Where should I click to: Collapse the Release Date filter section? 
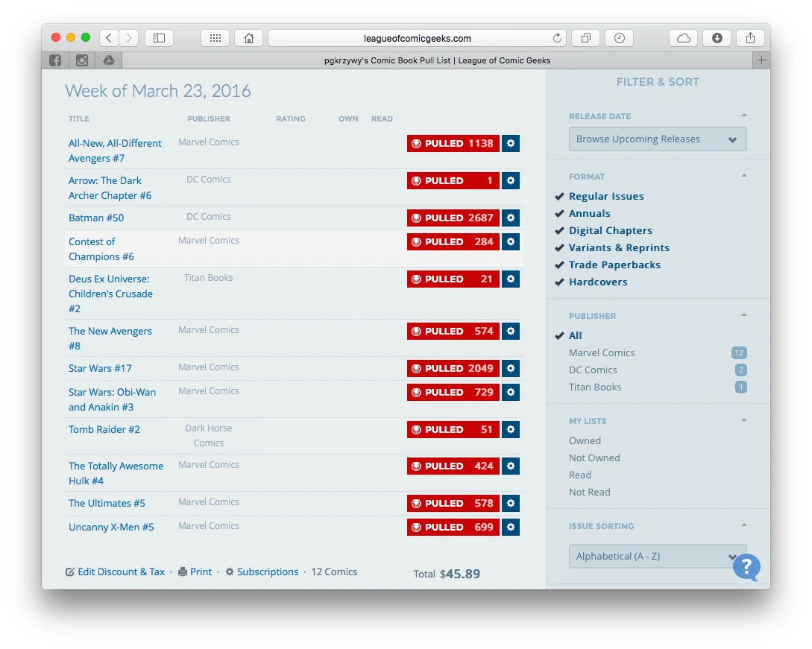click(743, 115)
